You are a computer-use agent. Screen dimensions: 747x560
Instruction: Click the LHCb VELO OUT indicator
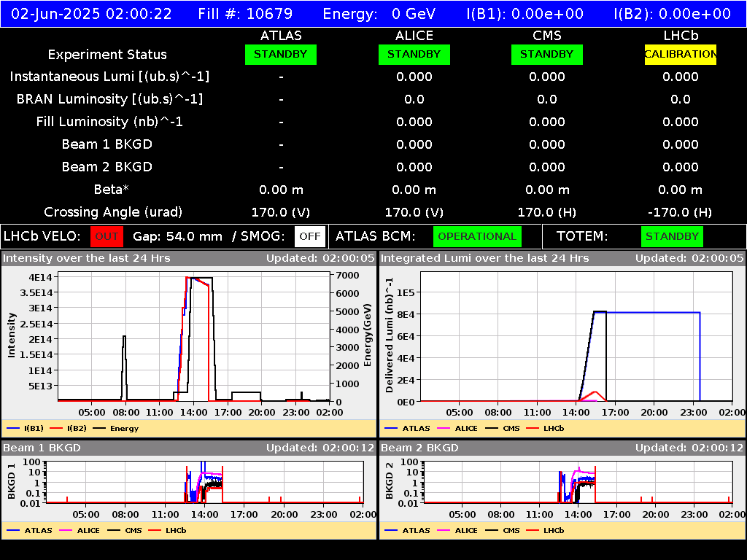(x=107, y=236)
